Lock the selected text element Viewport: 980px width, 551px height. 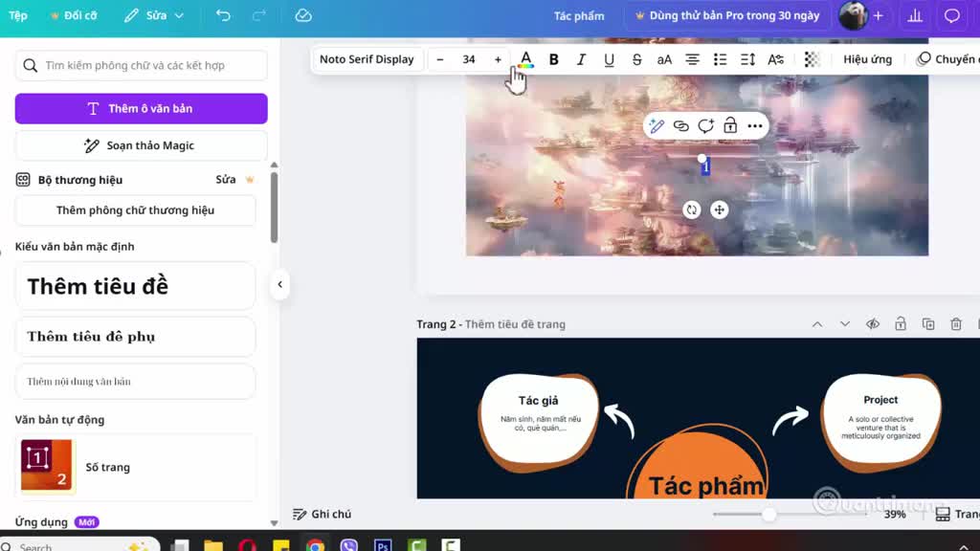click(730, 126)
